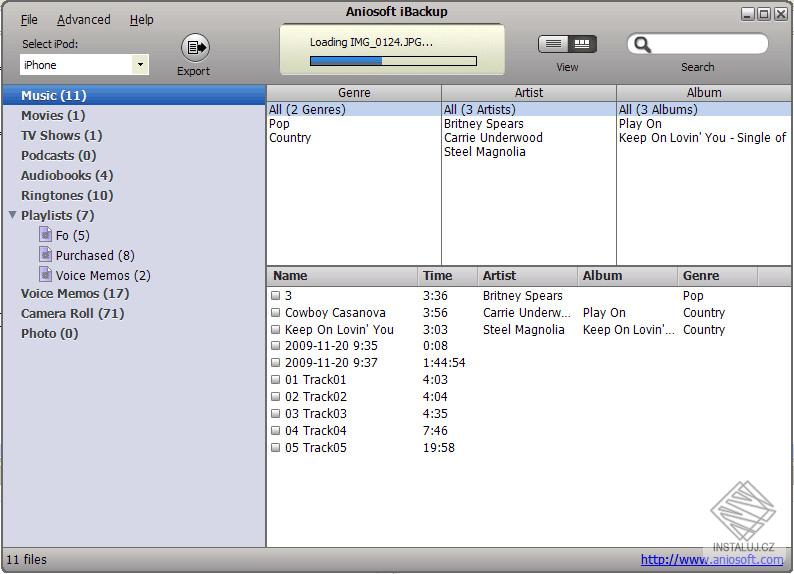Viewport: 794px width, 574px height.
Task: Click the magnifier search icon
Action: pyautogui.click(x=642, y=45)
